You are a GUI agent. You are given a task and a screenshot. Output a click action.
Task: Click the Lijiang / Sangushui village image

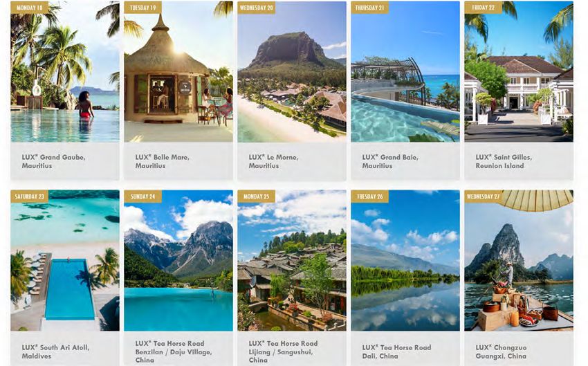[x=292, y=260]
